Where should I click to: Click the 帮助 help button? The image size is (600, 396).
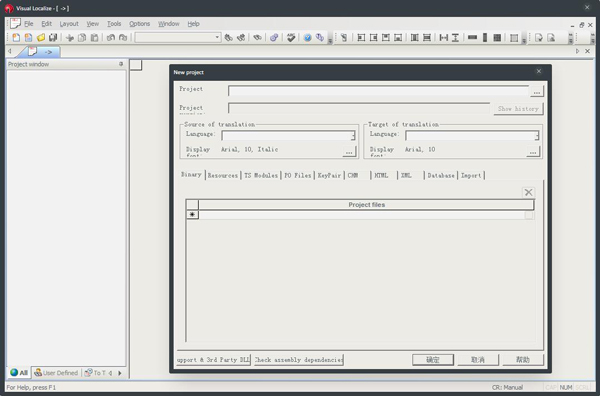pos(523,360)
